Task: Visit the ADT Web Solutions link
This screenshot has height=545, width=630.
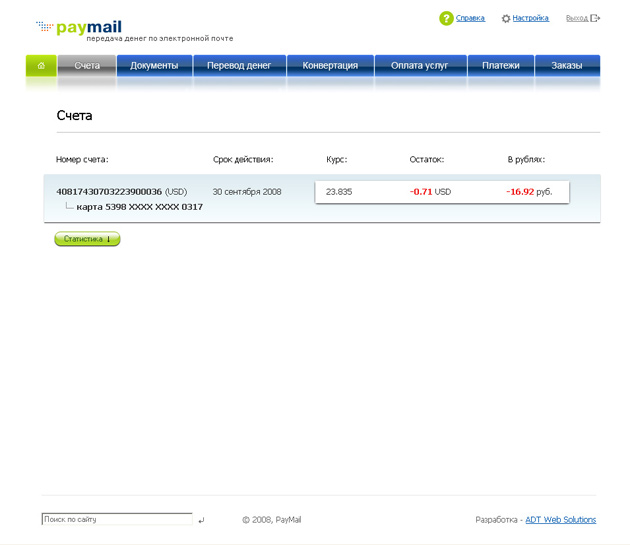Action: [x=560, y=520]
